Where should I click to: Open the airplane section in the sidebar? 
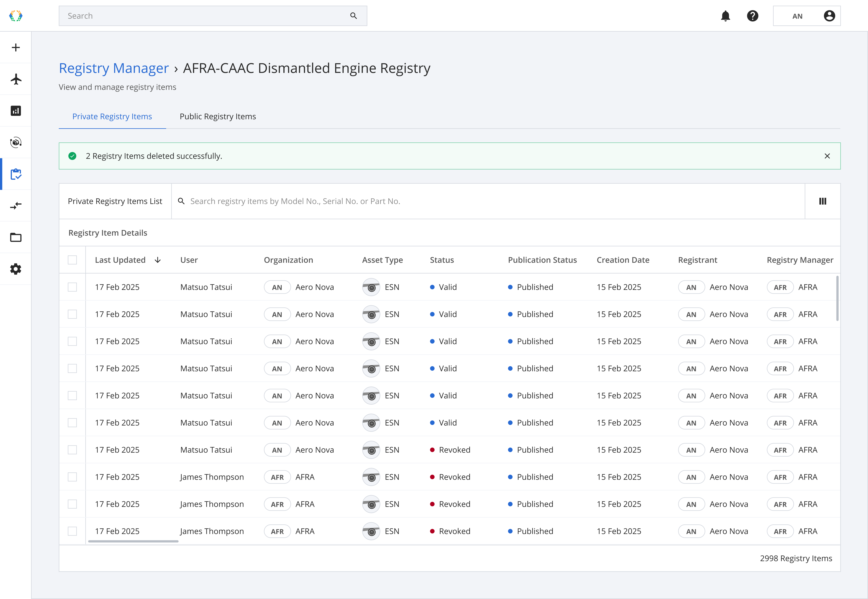click(x=16, y=79)
